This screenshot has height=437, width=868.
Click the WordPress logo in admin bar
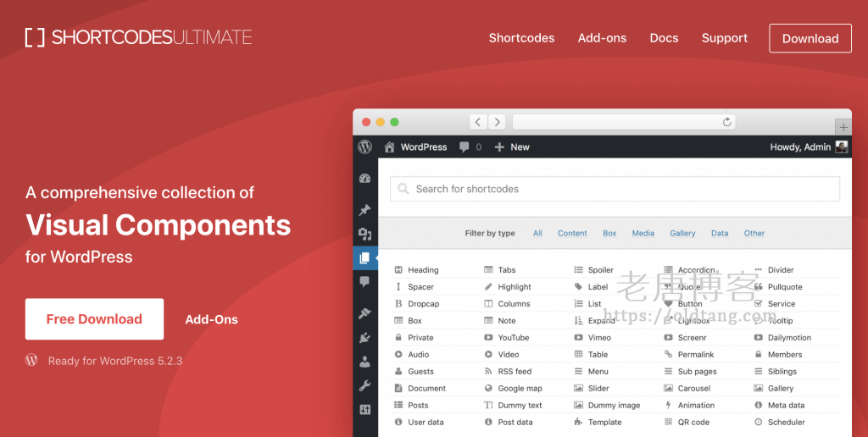[x=365, y=147]
